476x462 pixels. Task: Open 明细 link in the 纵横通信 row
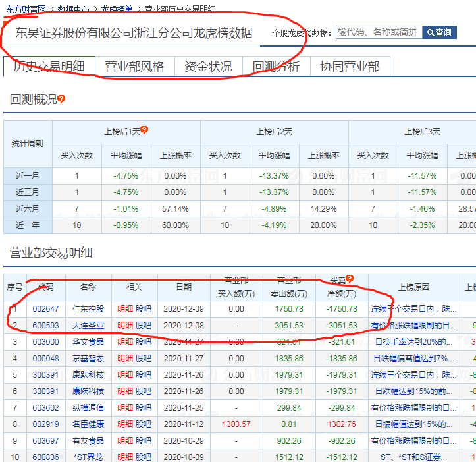pos(125,407)
